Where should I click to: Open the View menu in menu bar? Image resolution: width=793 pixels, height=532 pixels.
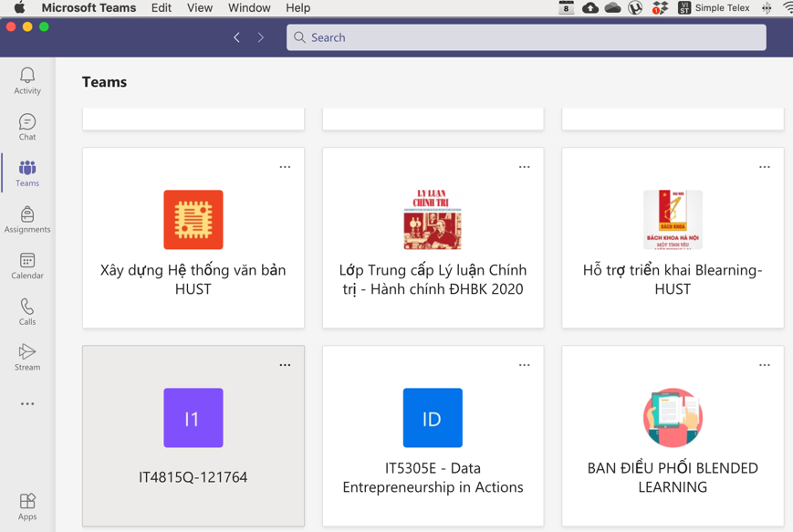199,8
